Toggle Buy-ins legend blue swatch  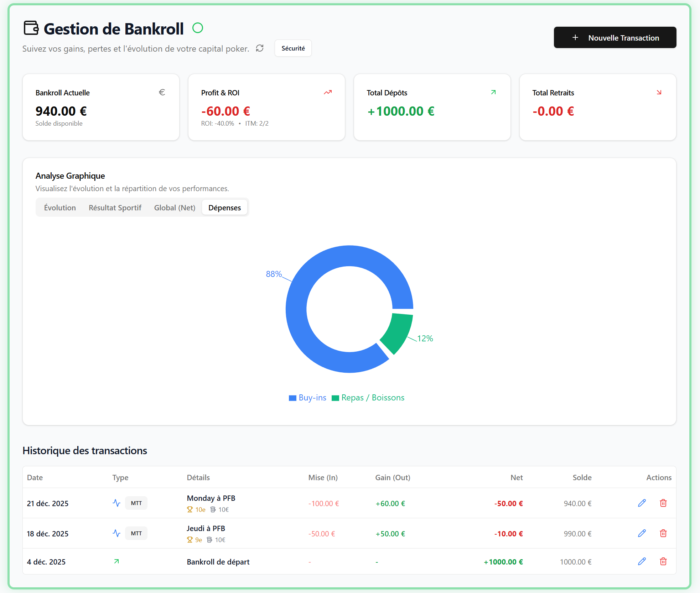[x=292, y=398]
